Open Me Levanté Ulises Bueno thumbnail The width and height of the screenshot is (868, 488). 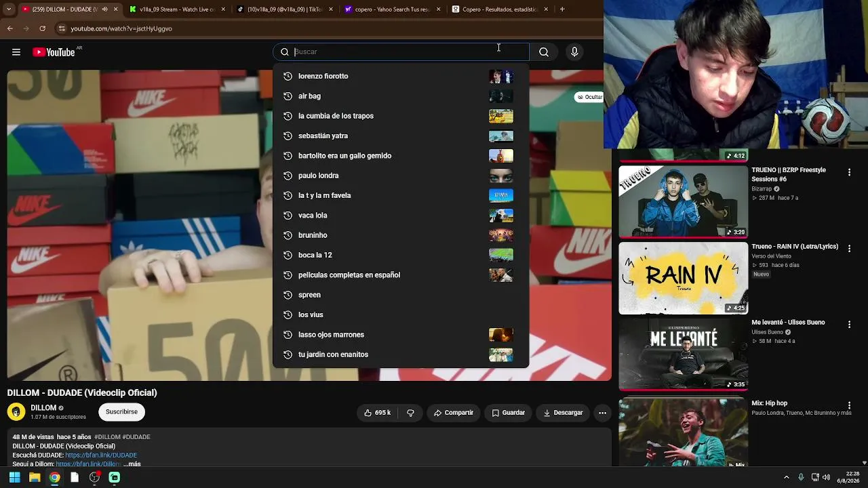[684, 354]
